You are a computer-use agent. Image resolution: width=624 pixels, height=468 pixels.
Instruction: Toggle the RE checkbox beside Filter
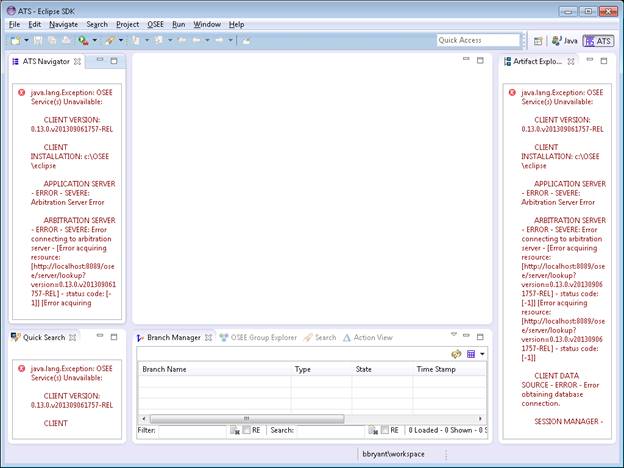pos(247,430)
